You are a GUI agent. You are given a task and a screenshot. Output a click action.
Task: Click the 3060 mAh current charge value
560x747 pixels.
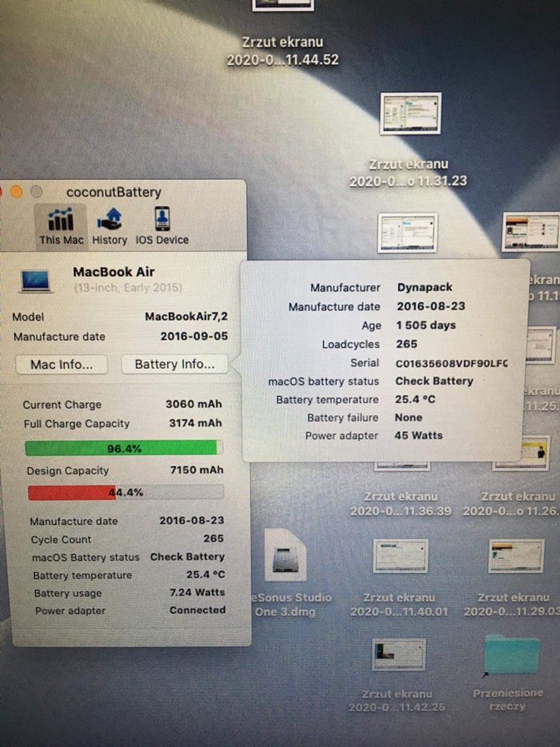click(194, 404)
